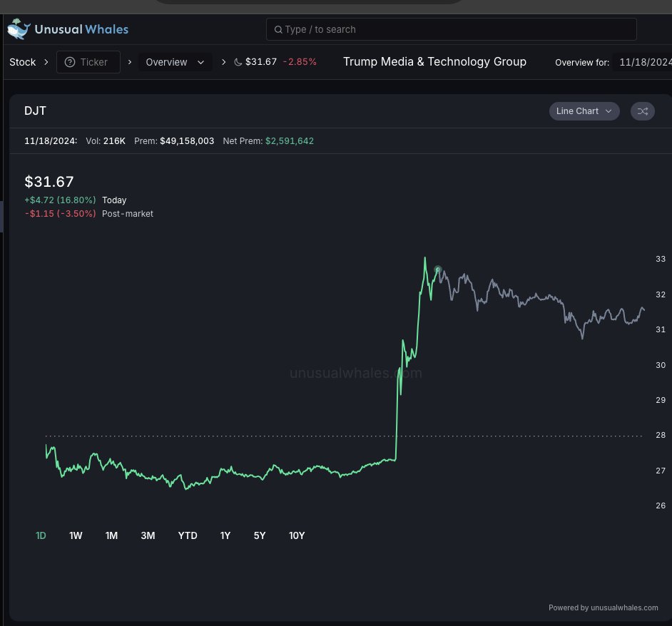
Task: Open the Line Chart type dropdown
Action: [584, 111]
